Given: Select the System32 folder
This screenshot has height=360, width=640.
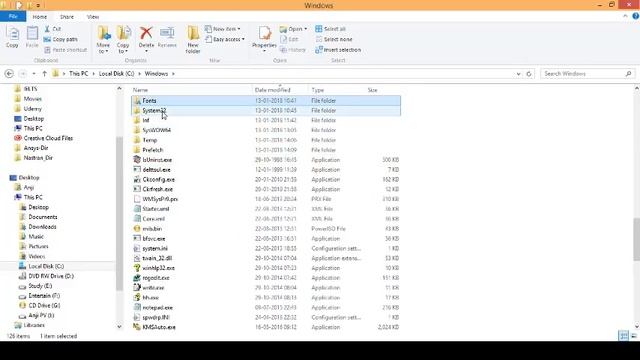Looking at the screenshot, I should tap(266, 111).
